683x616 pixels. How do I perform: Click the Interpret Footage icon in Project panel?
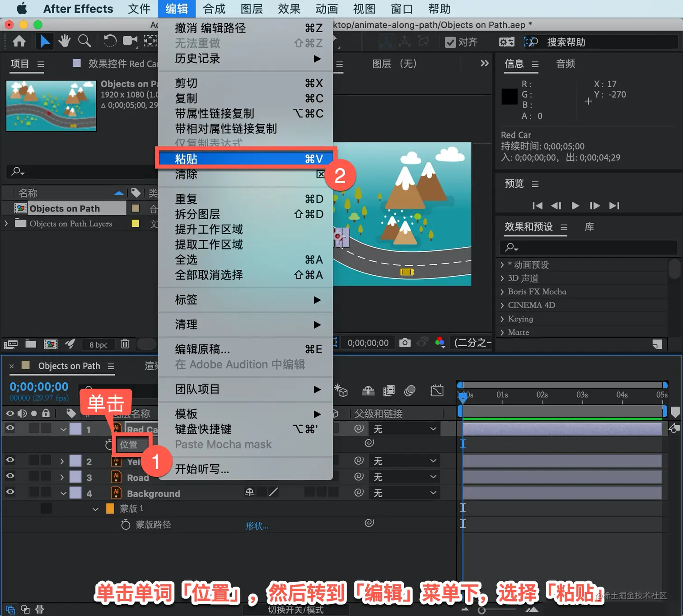(x=10, y=344)
